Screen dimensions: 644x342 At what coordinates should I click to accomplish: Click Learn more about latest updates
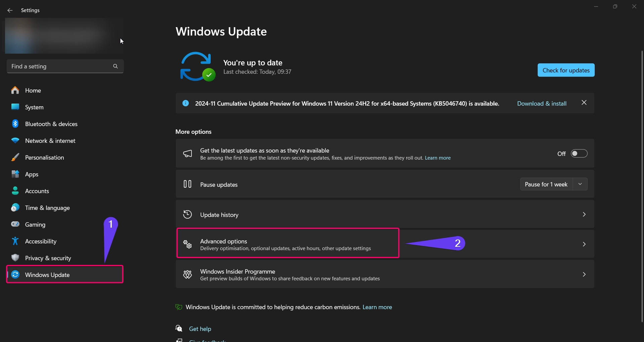pyautogui.click(x=438, y=158)
